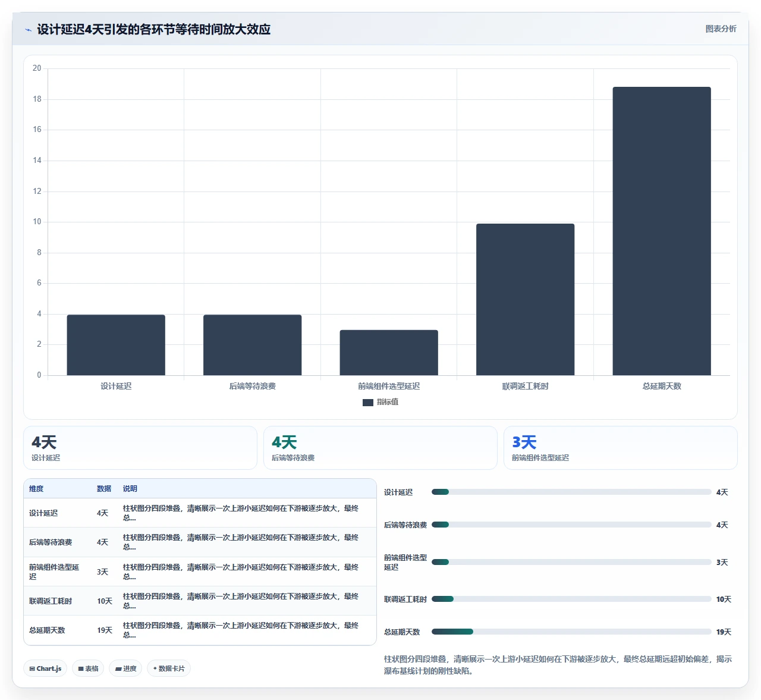Click the 进度 tag chip
Screen dimensions: 761x700
click(x=125, y=668)
